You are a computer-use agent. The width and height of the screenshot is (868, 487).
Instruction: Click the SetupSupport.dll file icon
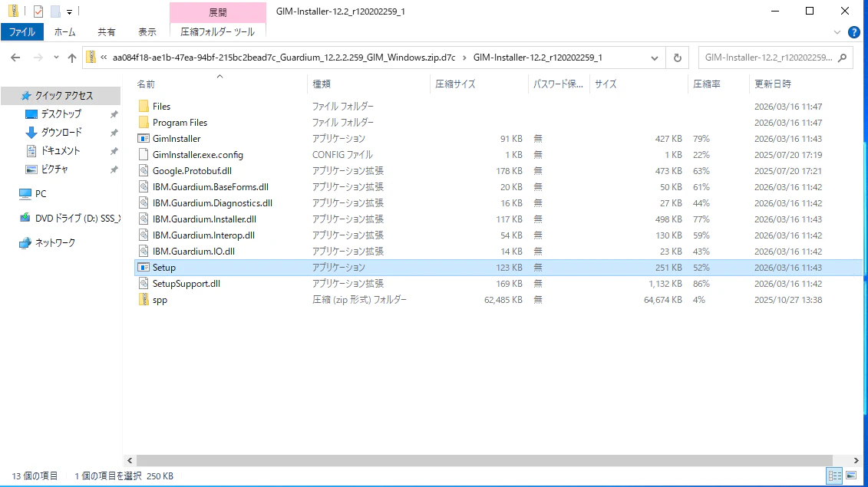click(144, 283)
